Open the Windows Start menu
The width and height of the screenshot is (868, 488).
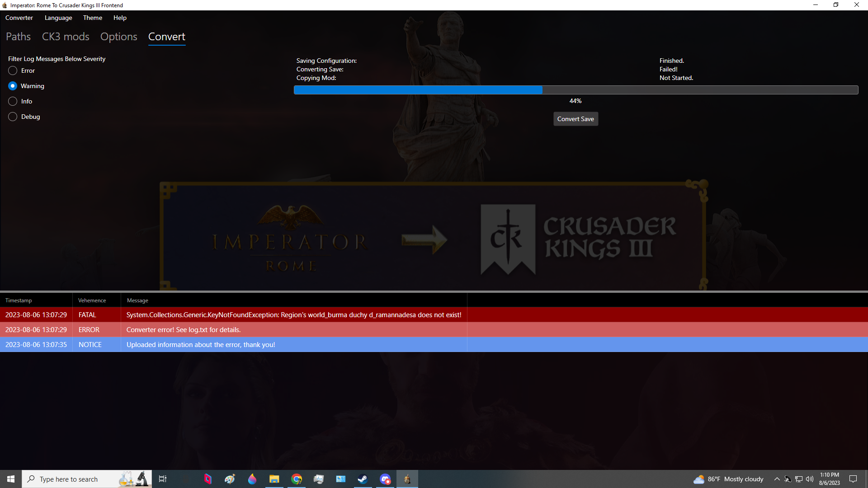(11, 479)
